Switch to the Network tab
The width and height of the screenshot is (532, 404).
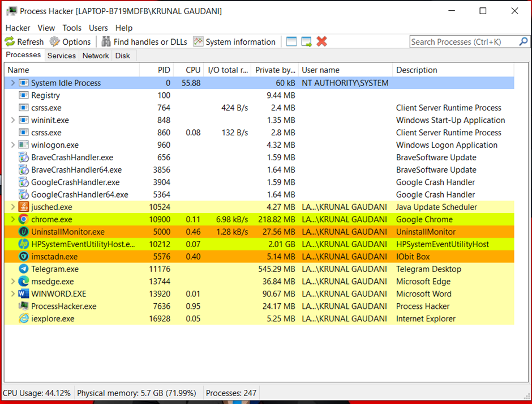tap(95, 56)
